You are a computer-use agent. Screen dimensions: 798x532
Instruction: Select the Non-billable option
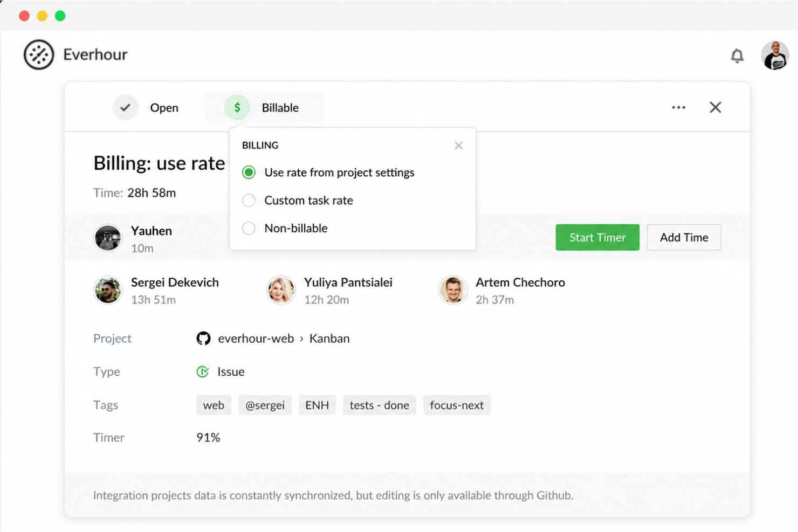[x=285, y=229]
